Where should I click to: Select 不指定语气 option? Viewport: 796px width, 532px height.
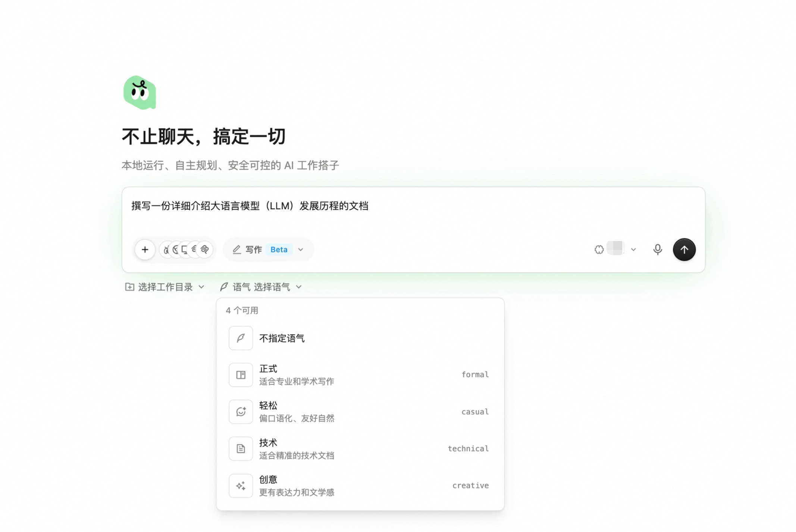click(360, 338)
